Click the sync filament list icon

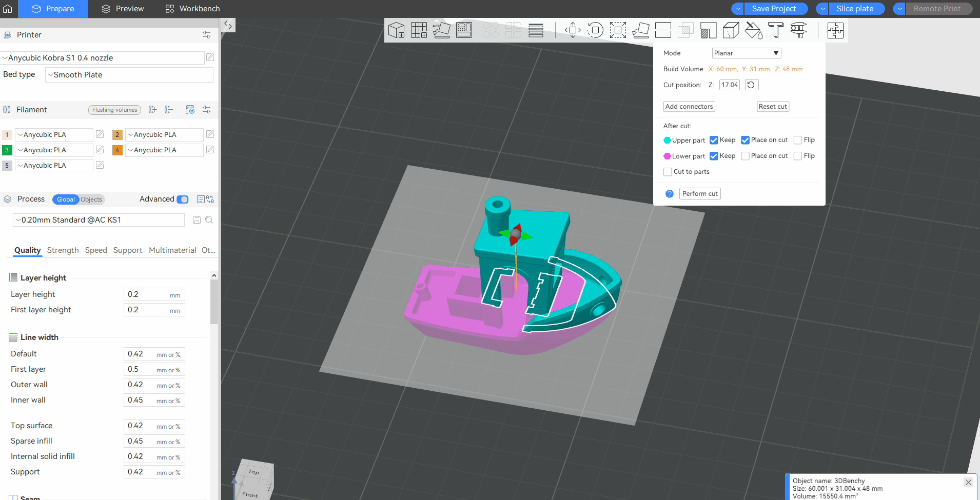tap(190, 110)
